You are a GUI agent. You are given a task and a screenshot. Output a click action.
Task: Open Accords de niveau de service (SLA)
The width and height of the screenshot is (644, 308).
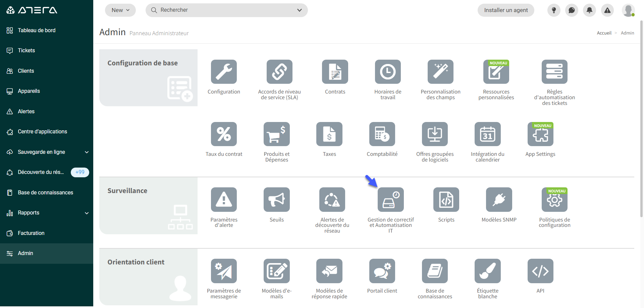[x=279, y=72]
